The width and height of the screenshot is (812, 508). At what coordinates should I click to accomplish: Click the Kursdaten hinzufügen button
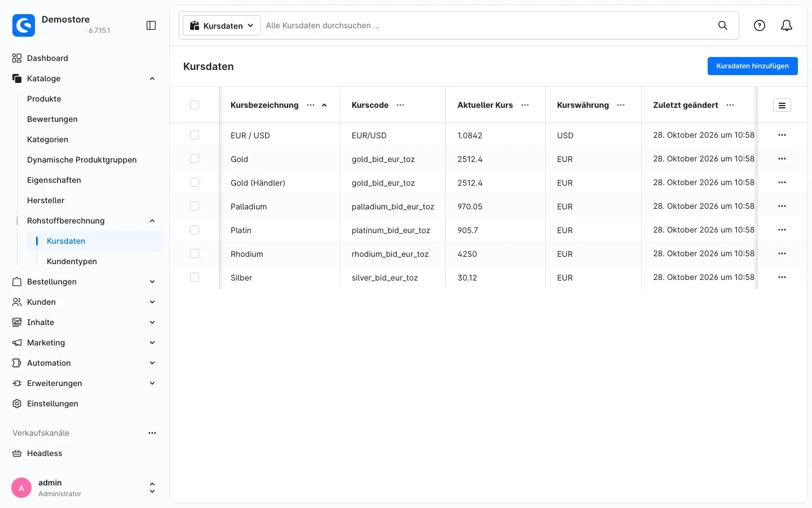tap(752, 66)
